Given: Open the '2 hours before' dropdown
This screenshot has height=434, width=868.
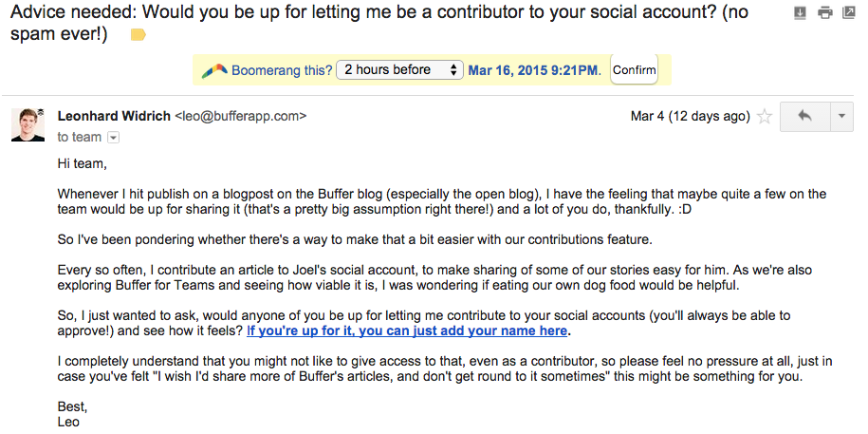Looking at the screenshot, I should click(x=401, y=70).
